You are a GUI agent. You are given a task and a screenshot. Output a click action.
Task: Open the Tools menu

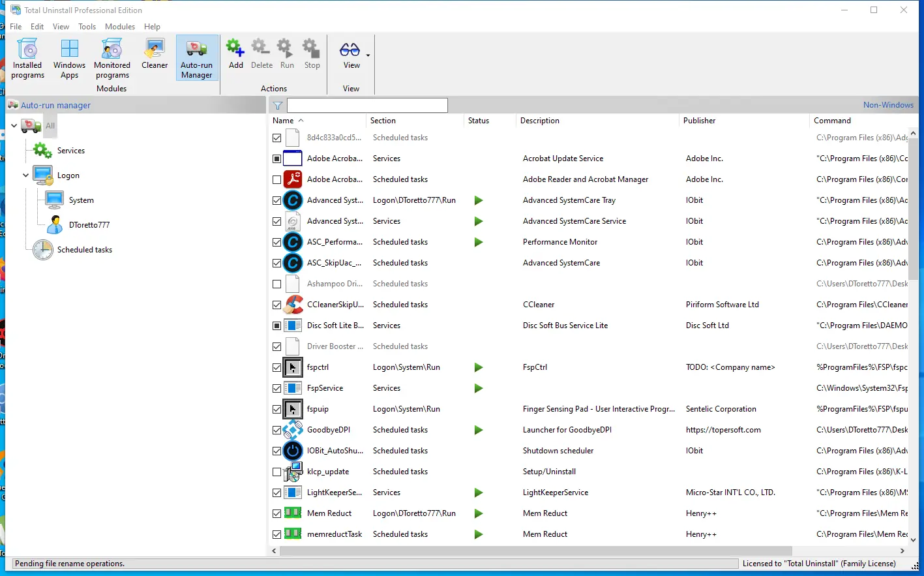coord(87,27)
